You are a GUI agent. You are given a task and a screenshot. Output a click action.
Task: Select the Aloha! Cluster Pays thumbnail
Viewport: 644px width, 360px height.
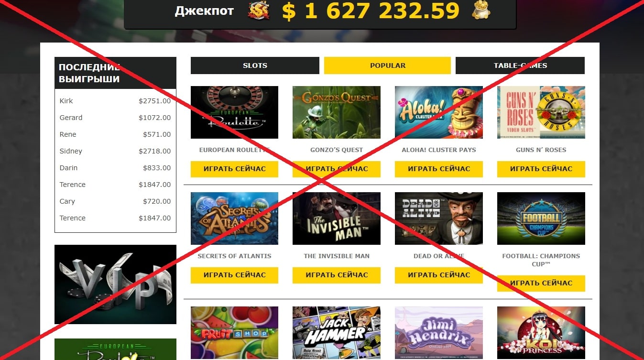[x=439, y=112]
